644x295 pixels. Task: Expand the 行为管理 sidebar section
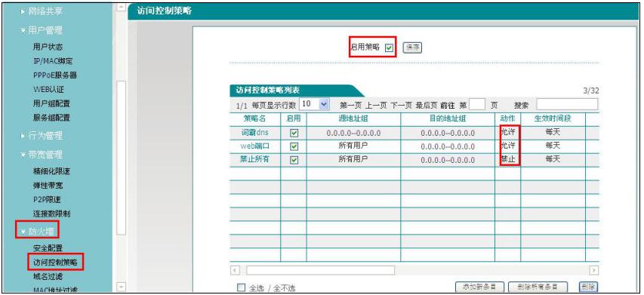tap(42, 135)
